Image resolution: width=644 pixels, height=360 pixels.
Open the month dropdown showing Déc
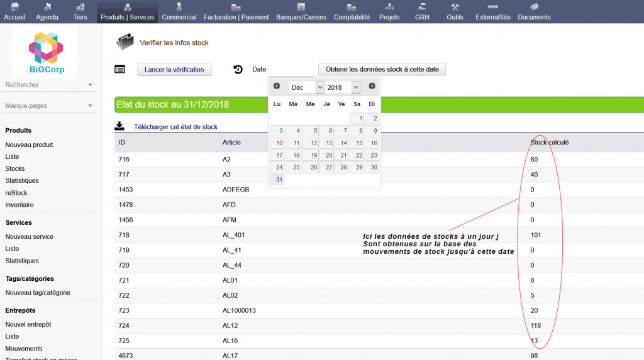306,87
